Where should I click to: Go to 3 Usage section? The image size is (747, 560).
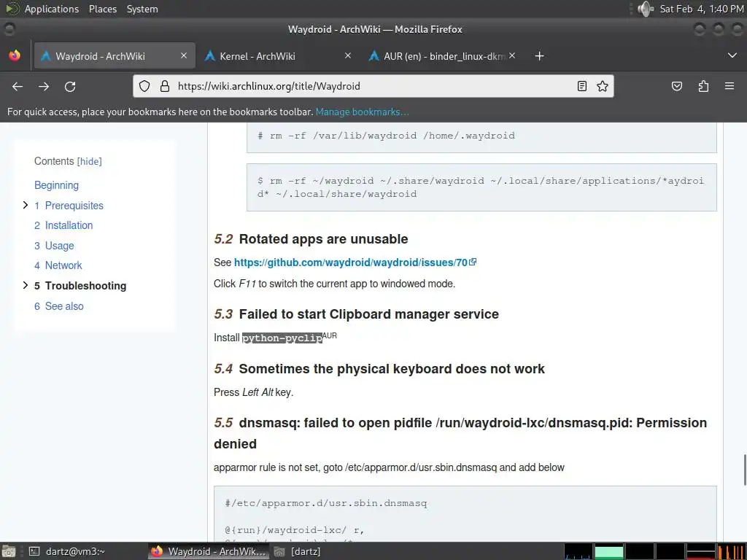(x=54, y=246)
